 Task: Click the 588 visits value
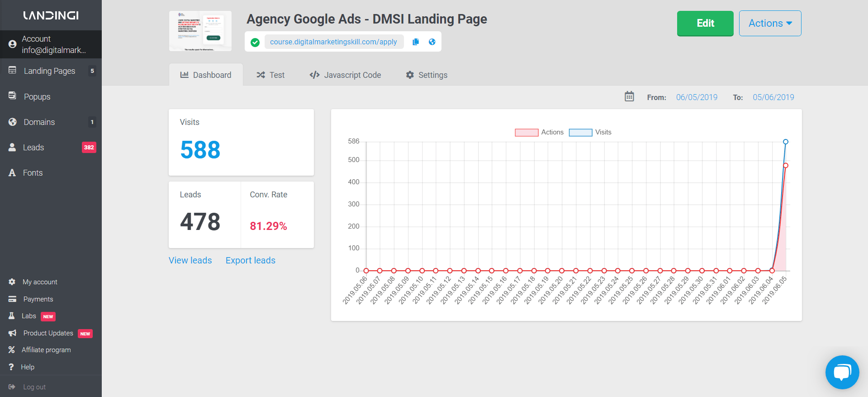200,150
